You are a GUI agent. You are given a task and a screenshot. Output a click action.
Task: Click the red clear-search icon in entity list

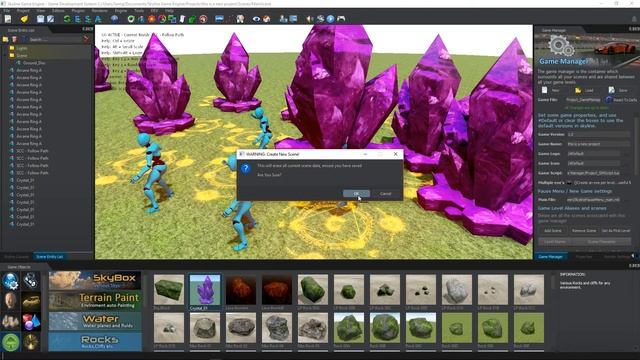click(86, 39)
